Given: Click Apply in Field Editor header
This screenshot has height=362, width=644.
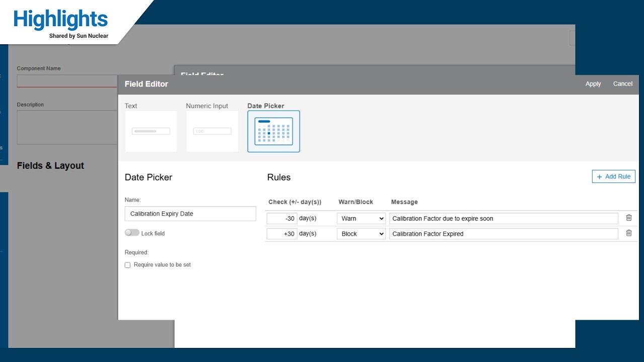Looking at the screenshot, I should coord(593,84).
